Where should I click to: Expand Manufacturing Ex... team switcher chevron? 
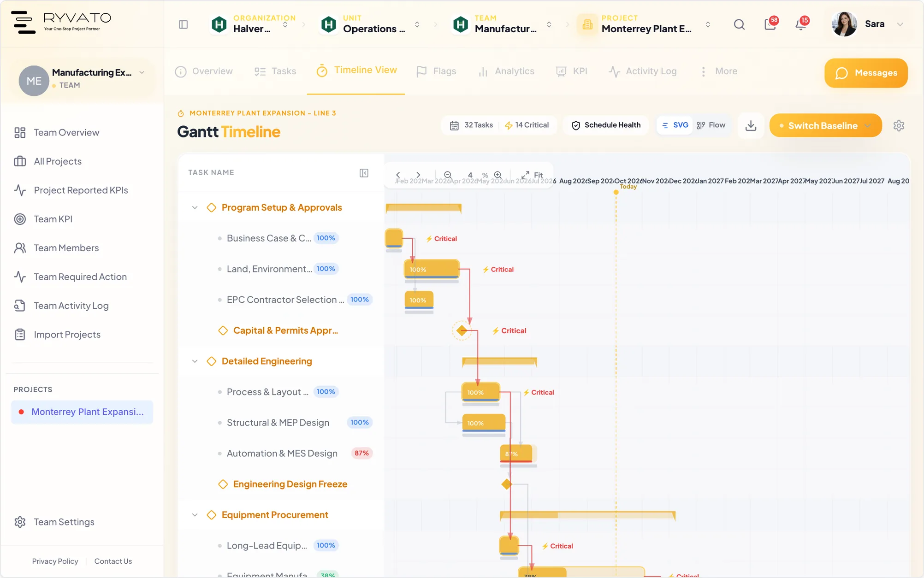click(x=142, y=72)
